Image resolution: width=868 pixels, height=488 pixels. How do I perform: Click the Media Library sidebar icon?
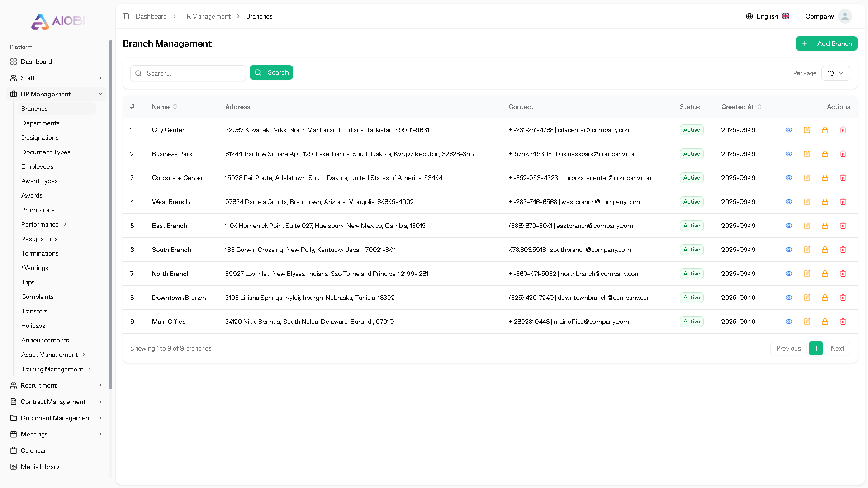point(13,467)
